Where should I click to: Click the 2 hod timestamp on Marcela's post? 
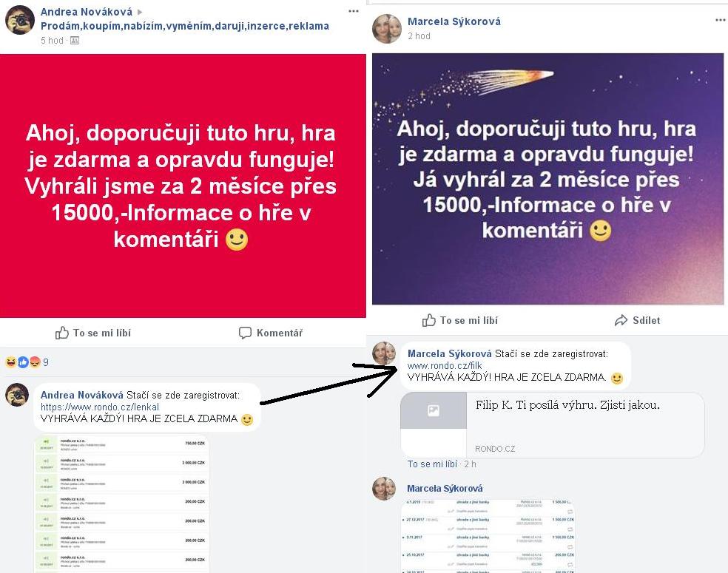tap(419, 36)
